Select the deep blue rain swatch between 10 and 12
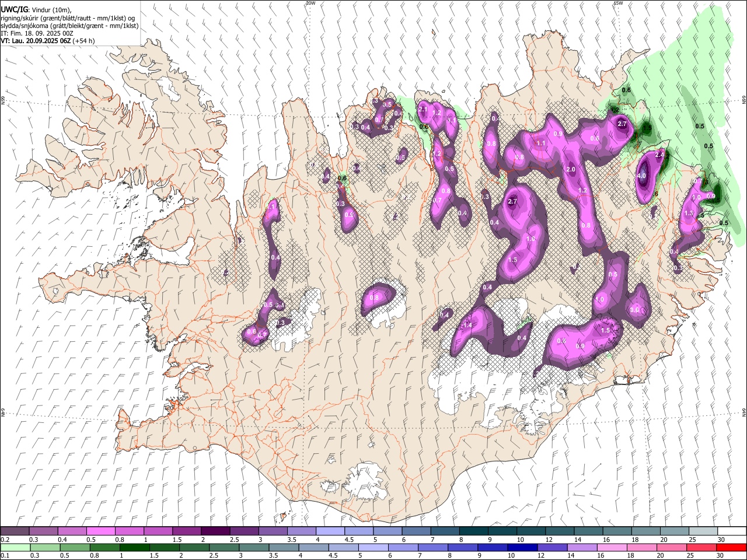The height and width of the screenshot is (560, 747). click(522, 547)
